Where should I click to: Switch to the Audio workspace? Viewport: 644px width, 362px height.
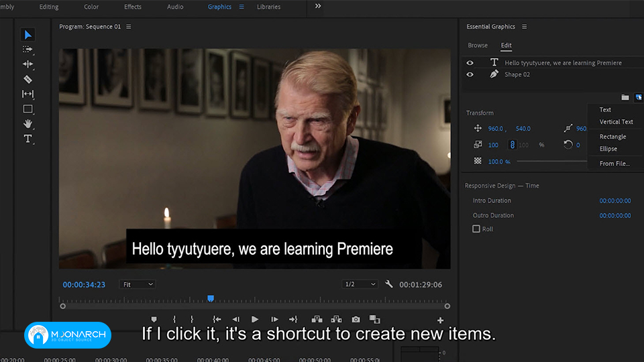[x=175, y=7]
